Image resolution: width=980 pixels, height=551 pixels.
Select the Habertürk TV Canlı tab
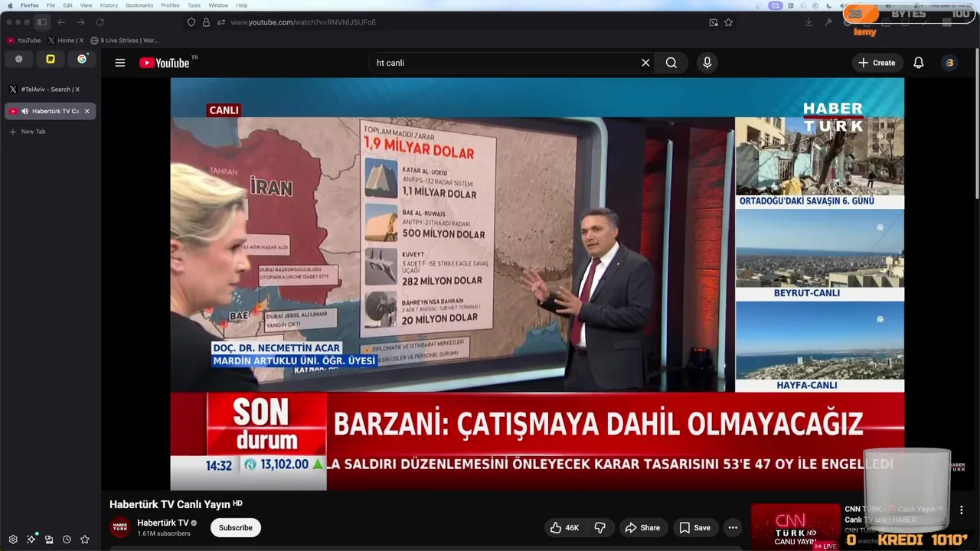coord(50,111)
